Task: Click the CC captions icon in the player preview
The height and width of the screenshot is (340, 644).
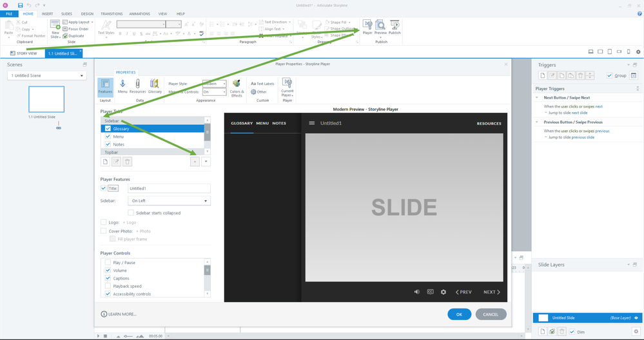Action: click(430, 292)
